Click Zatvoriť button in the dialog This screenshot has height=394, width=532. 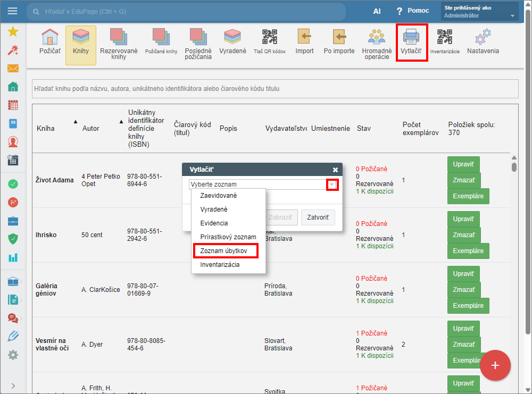(x=318, y=217)
